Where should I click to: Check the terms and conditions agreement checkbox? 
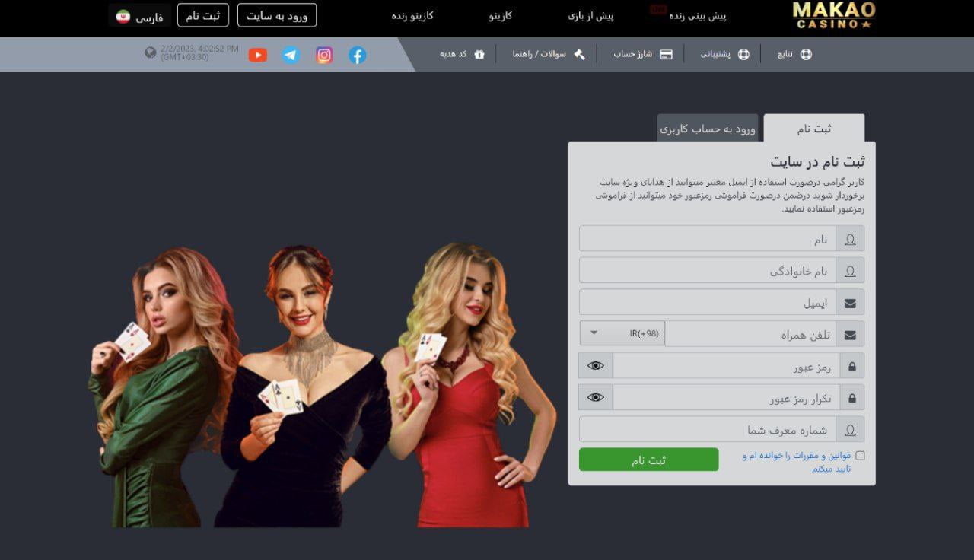(859, 454)
